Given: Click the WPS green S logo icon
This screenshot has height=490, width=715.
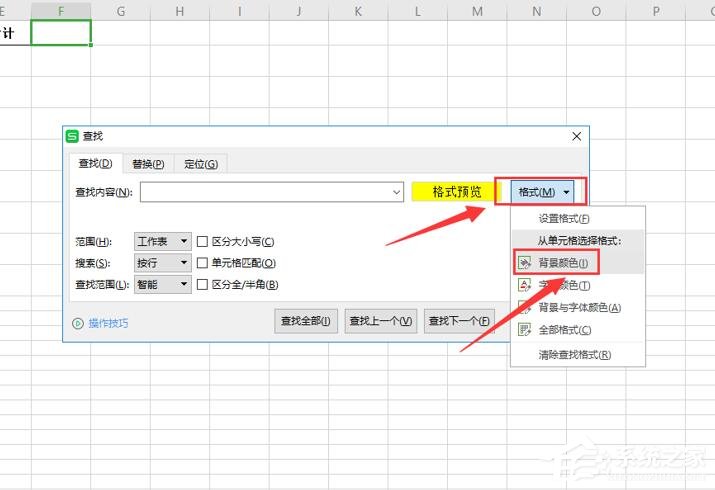Looking at the screenshot, I should tap(71, 137).
